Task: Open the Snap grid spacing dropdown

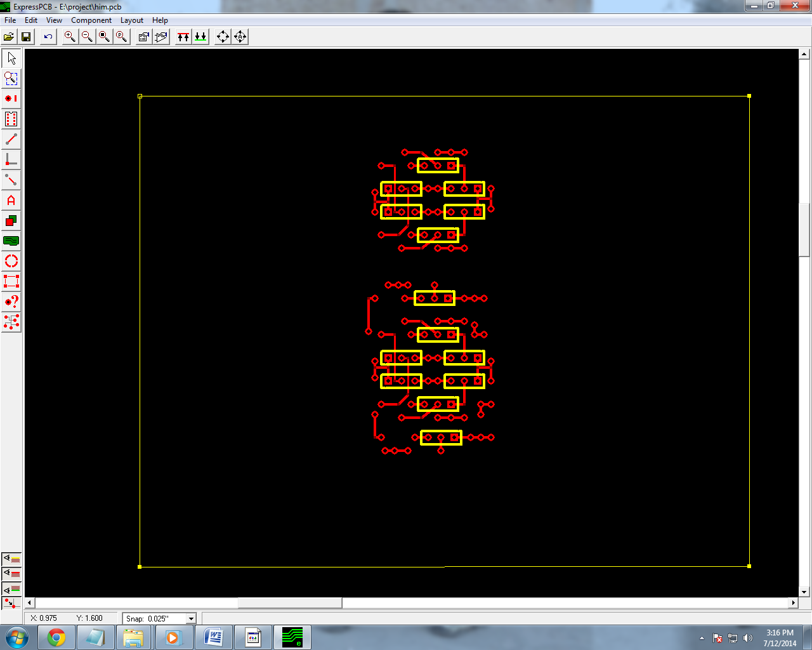Action: [190, 618]
